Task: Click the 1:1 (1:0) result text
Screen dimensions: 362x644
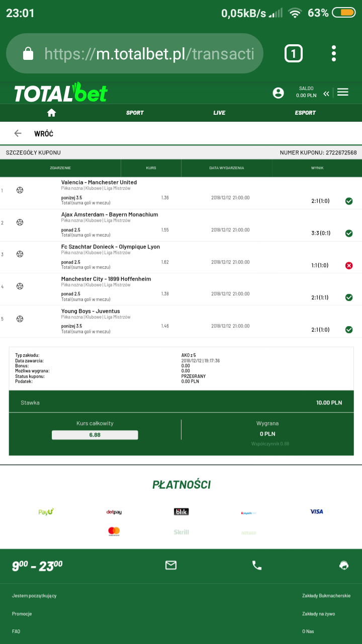Action: pyautogui.click(x=320, y=266)
